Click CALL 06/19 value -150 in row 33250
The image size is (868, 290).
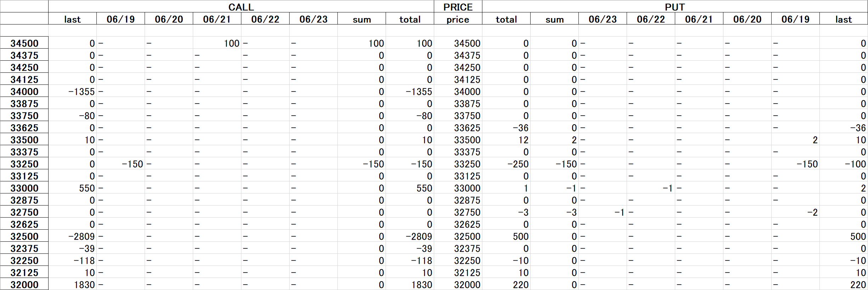(121, 164)
